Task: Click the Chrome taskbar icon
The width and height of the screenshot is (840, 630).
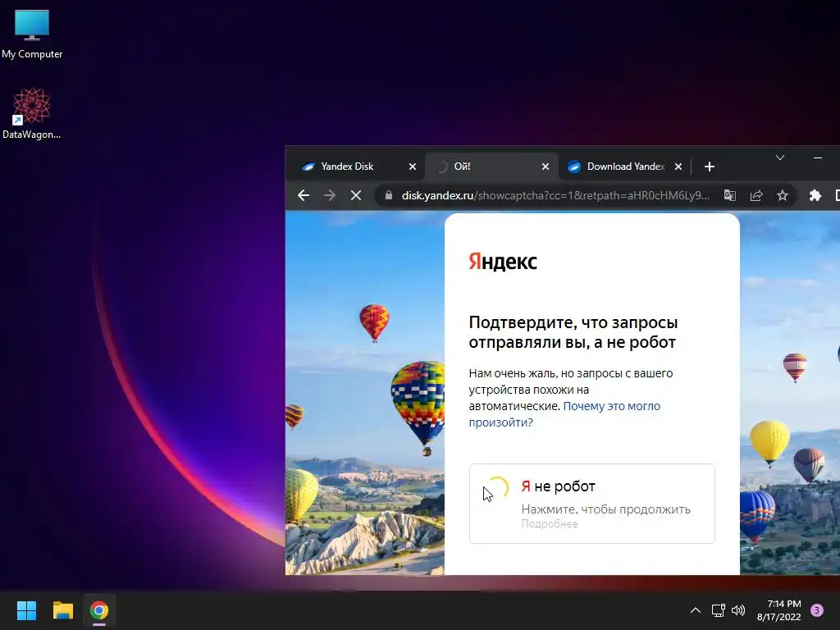Action: point(98,610)
